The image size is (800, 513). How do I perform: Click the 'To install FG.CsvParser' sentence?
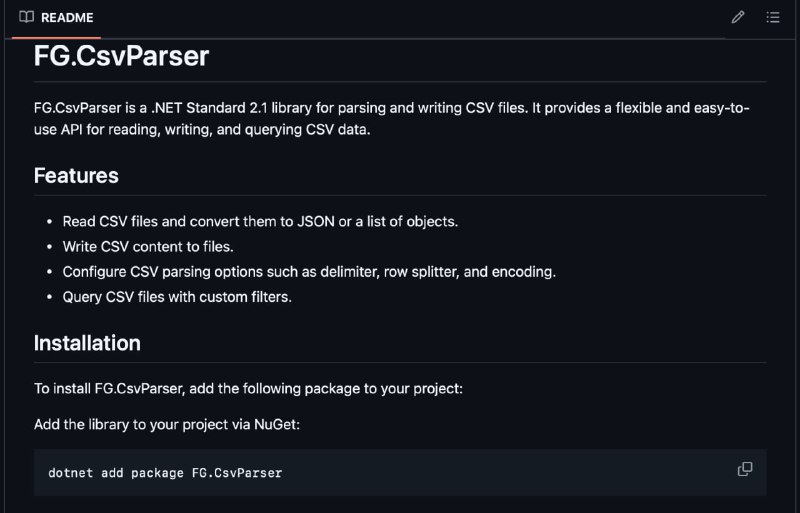click(x=248, y=388)
